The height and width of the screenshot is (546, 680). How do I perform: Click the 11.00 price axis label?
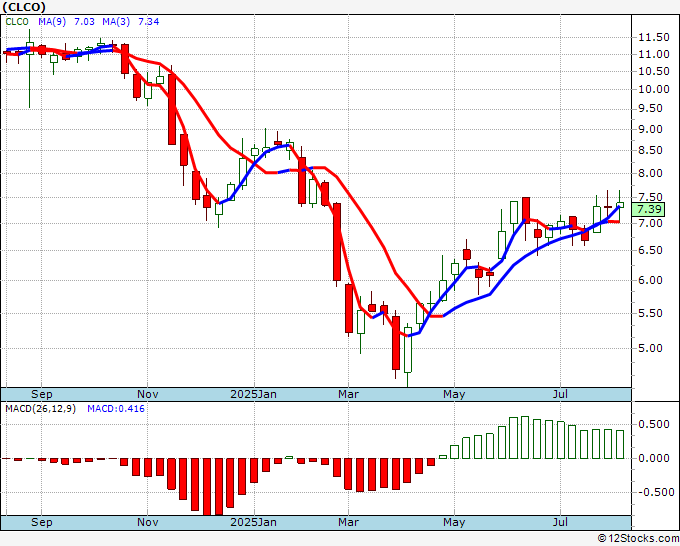coord(654,55)
